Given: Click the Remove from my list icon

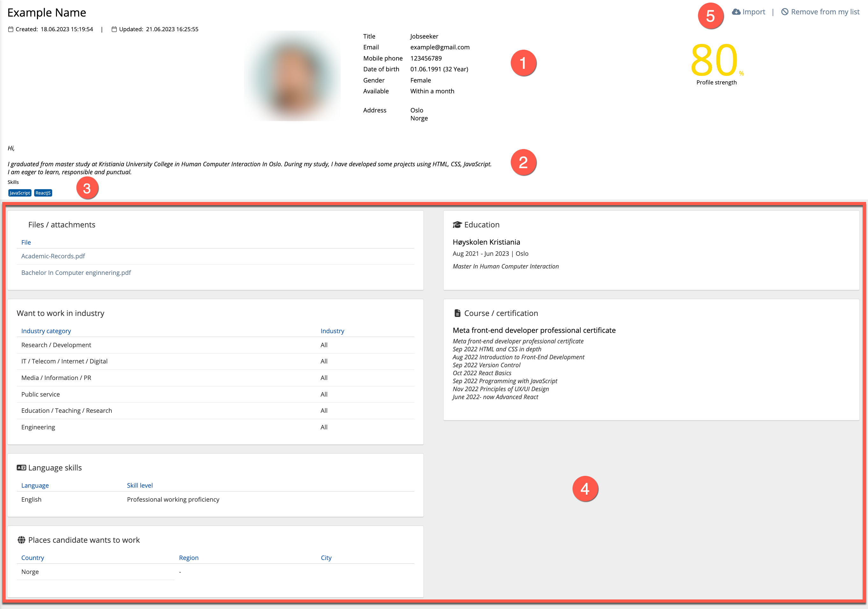Looking at the screenshot, I should 785,12.
